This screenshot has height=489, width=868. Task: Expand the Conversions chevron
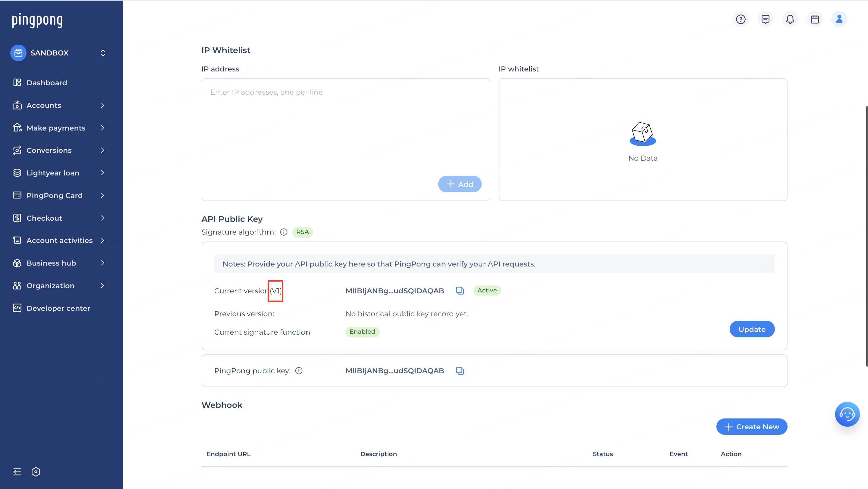tap(102, 150)
